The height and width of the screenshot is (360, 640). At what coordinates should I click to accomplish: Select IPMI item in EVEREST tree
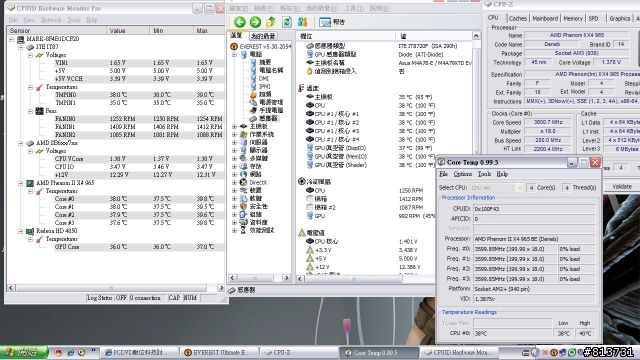point(264,87)
